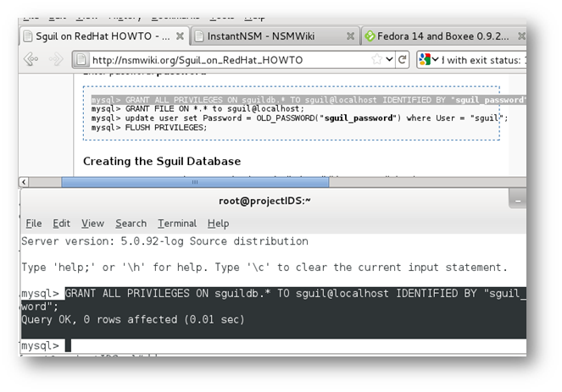Open the URL history dropdown arrow
This screenshot has width=562, height=392.
pos(389,60)
